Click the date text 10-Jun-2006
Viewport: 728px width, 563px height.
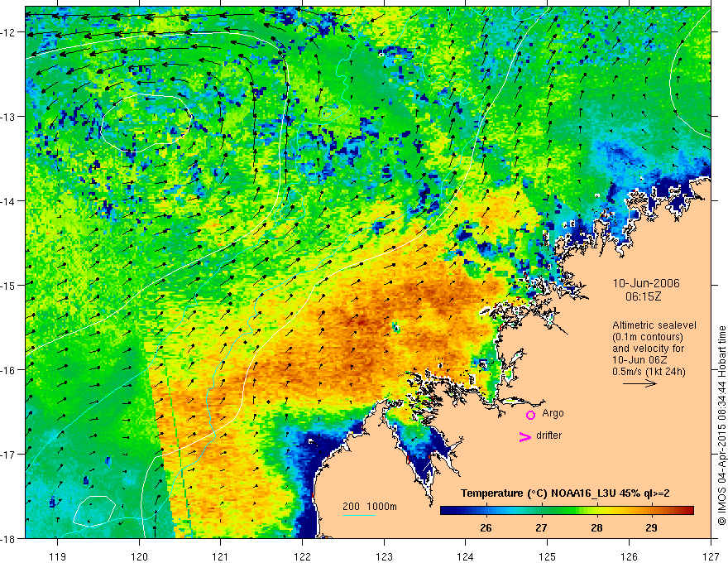[646, 283]
